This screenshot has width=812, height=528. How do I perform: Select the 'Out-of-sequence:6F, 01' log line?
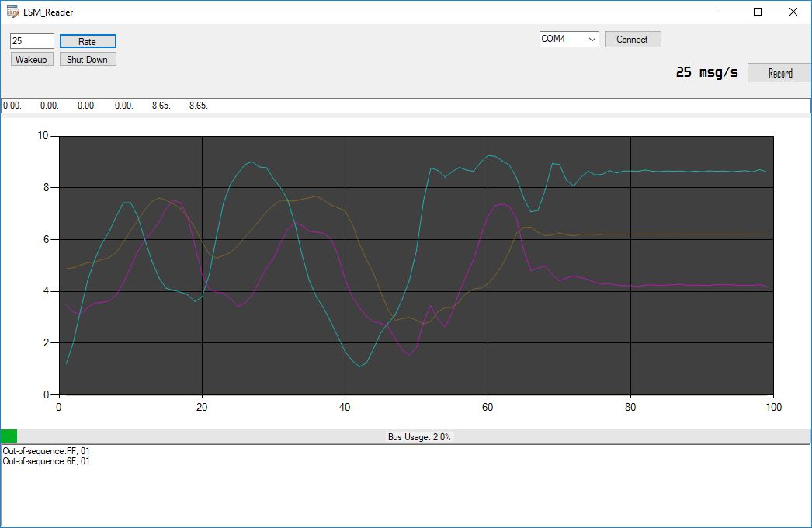46,461
